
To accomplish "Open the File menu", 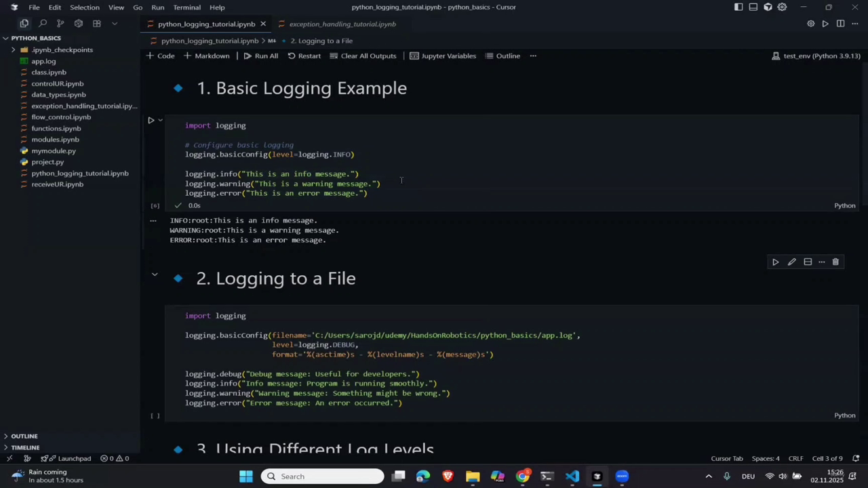I will click(34, 7).
